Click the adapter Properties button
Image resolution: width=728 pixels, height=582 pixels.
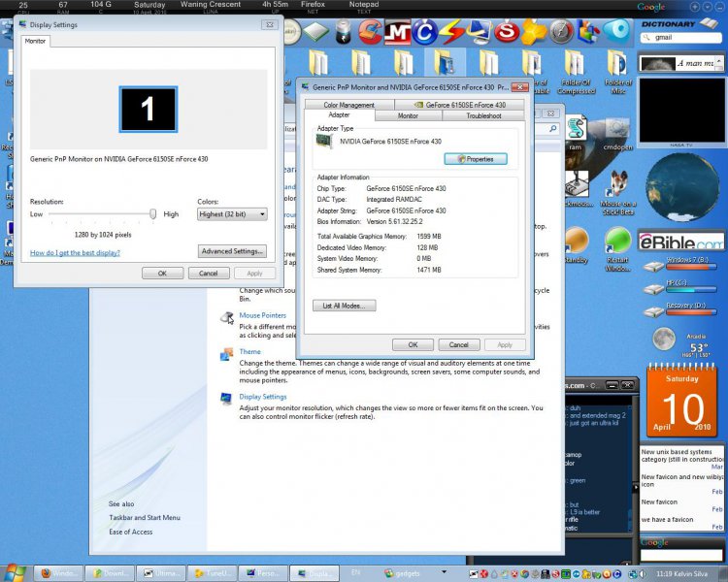(x=476, y=159)
